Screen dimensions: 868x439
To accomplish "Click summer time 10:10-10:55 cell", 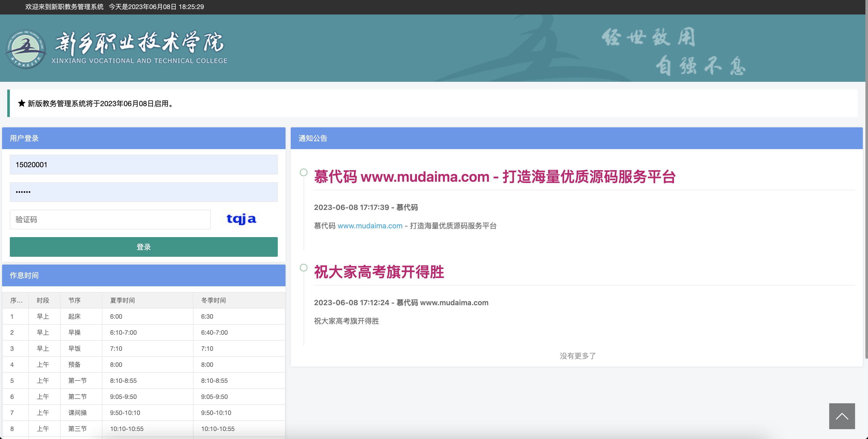I will pyautogui.click(x=147, y=429).
